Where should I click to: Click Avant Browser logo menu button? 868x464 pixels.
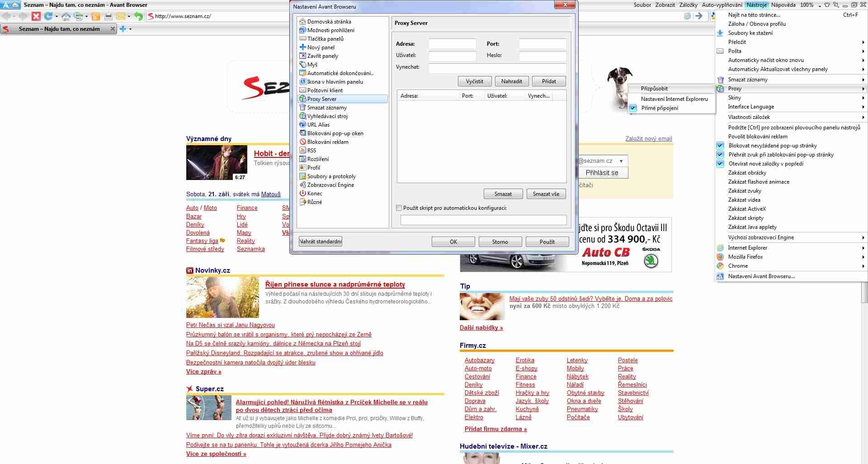click(10, 5)
